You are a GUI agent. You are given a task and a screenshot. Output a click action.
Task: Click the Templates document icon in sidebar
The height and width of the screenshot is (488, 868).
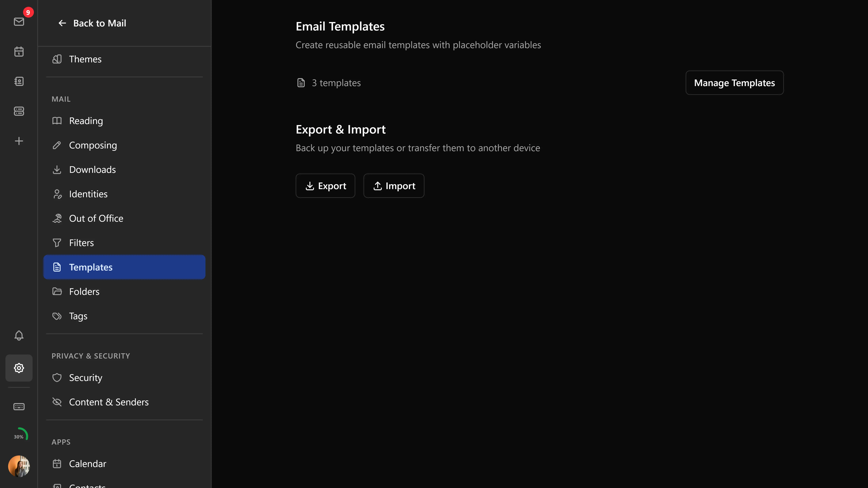click(57, 267)
